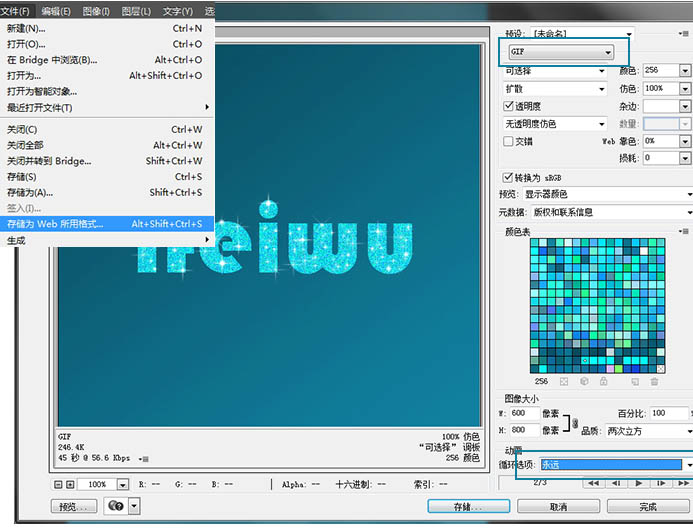Choose 新建(N)... from the File menu
The image size is (693, 529).
click(x=107, y=29)
